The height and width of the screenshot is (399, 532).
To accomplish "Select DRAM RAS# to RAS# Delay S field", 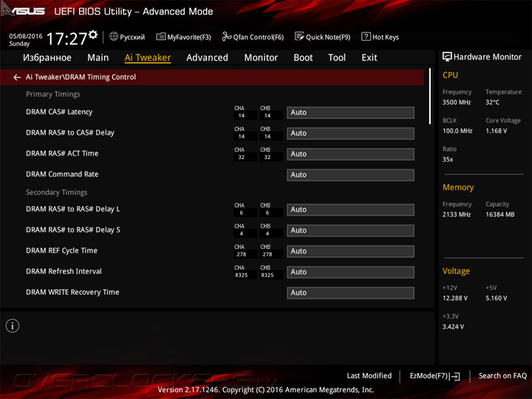I will click(350, 231).
